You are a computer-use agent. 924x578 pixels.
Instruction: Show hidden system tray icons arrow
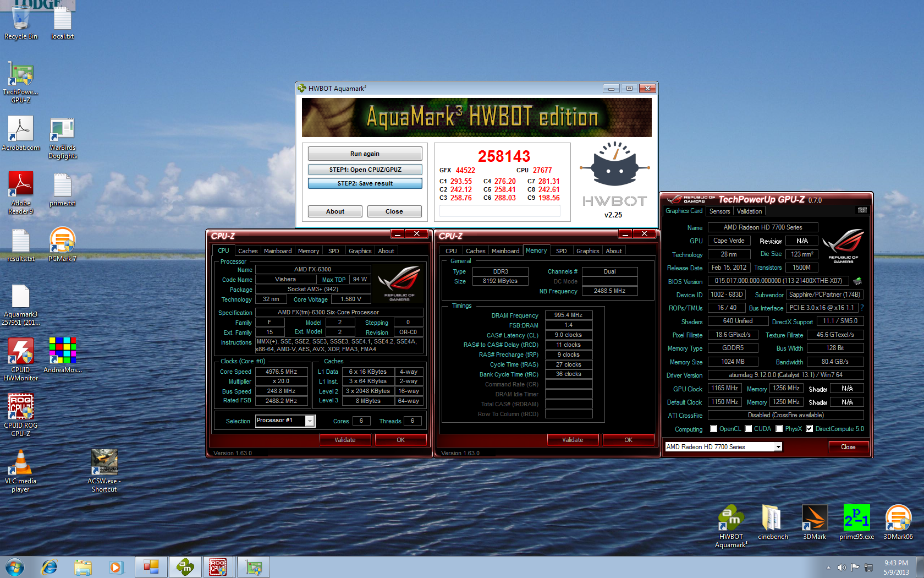click(828, 568)
